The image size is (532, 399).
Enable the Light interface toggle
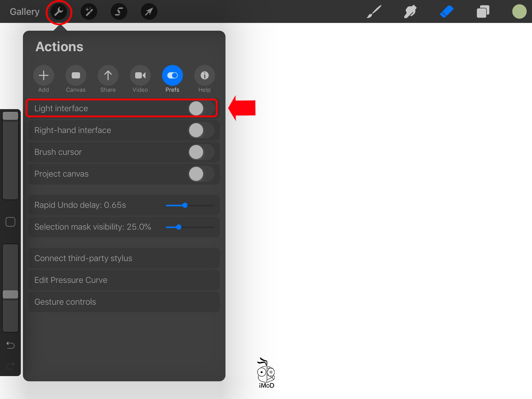point(196,108)
